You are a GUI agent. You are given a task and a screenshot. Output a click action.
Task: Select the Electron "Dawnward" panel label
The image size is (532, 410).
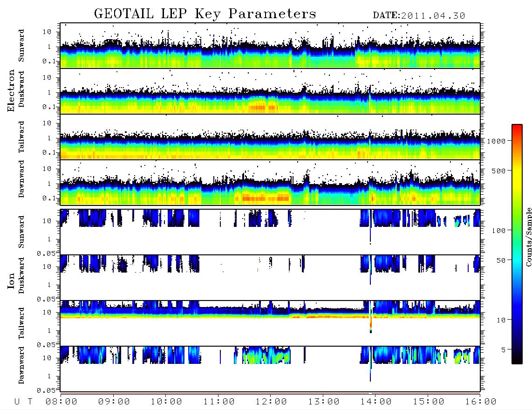pyautogui.click(x=21, y=179)
